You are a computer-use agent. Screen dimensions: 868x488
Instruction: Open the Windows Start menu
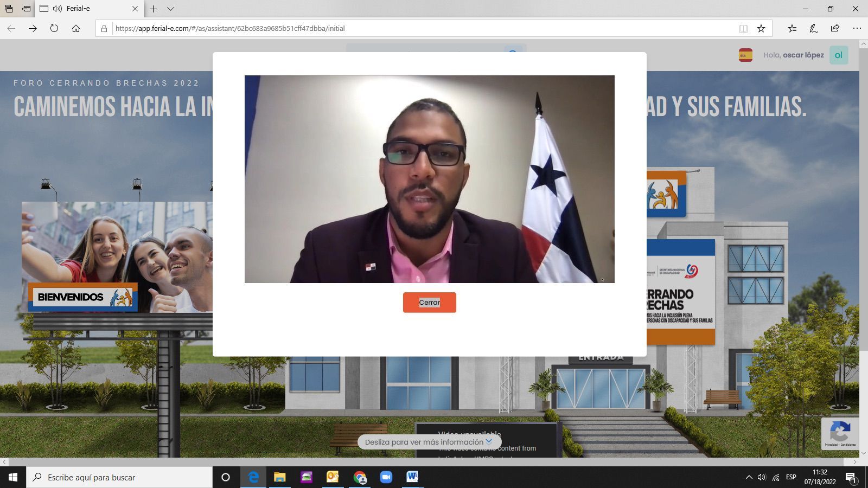tap(13, 477)
